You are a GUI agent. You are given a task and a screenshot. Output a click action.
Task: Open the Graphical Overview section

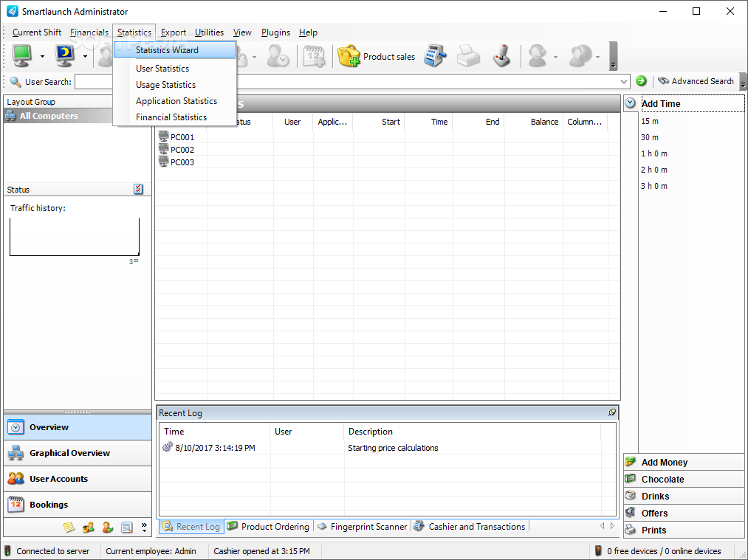point(78,453)
